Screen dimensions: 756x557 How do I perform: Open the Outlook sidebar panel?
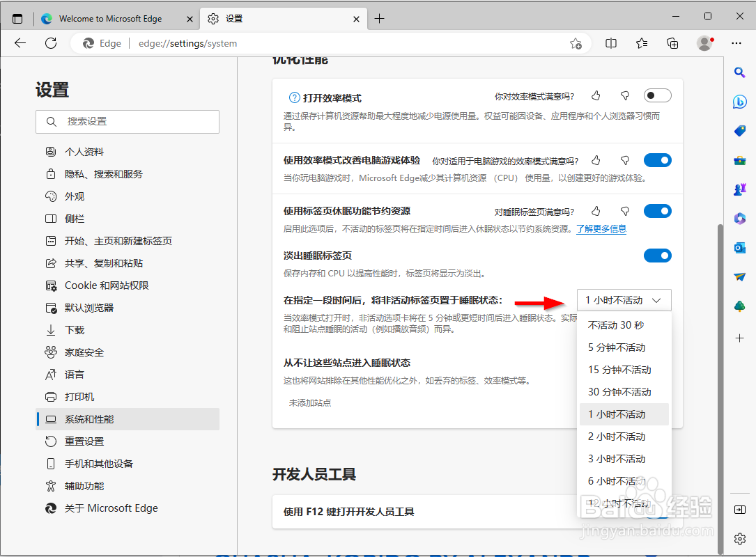click(740, 247)
